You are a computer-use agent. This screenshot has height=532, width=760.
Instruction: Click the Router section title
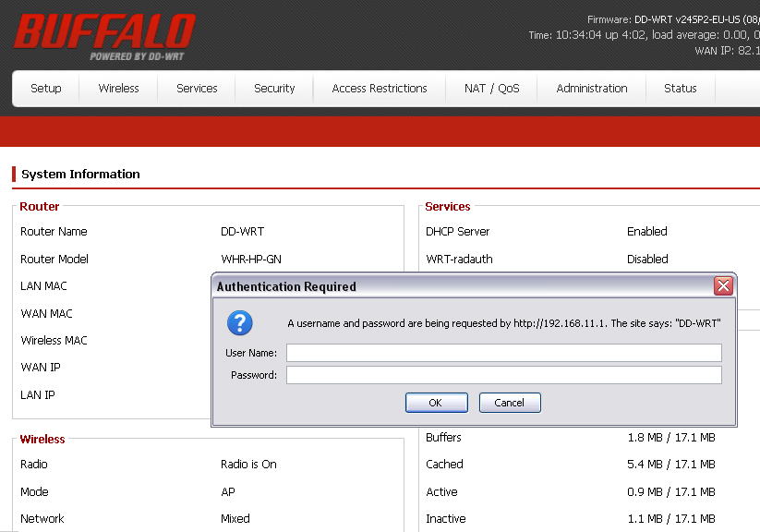40,207
